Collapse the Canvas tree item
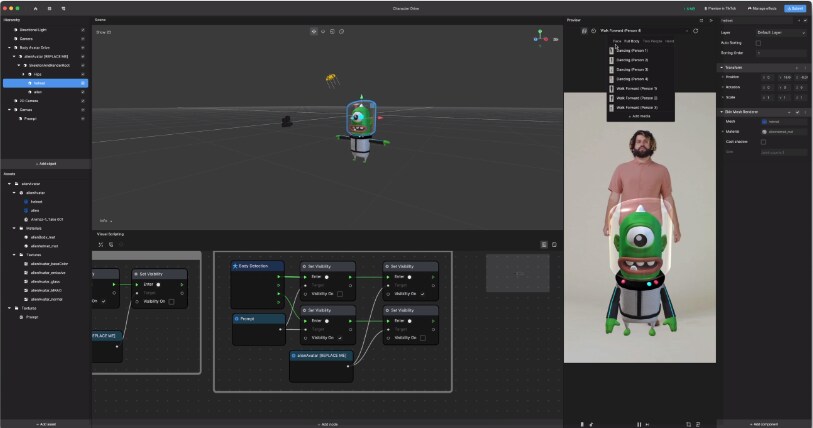 (9, 109)
